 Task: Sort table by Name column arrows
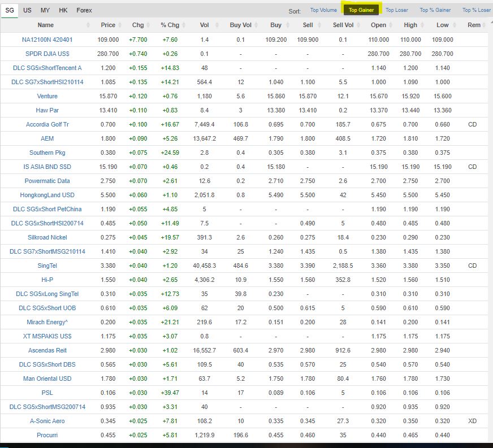coord(88,25)
